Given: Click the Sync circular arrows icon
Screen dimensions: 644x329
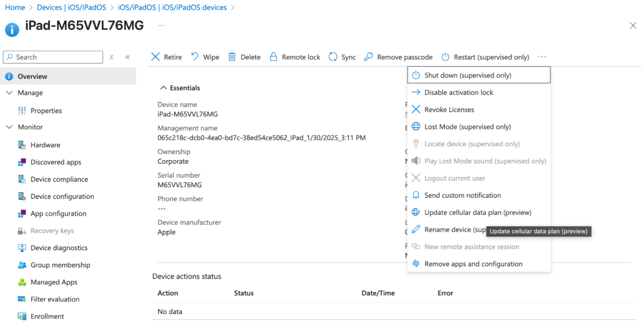Looking at the screenshot, I should (333, 57).
